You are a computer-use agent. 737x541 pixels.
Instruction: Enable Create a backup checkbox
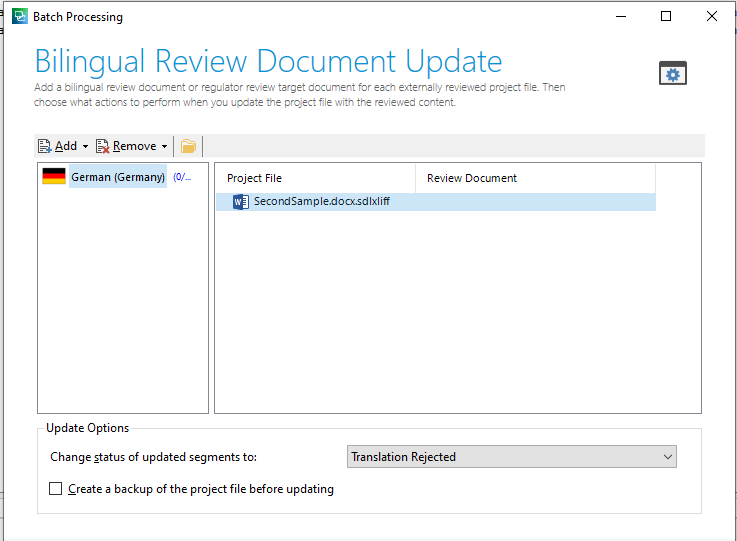point(55,489)
